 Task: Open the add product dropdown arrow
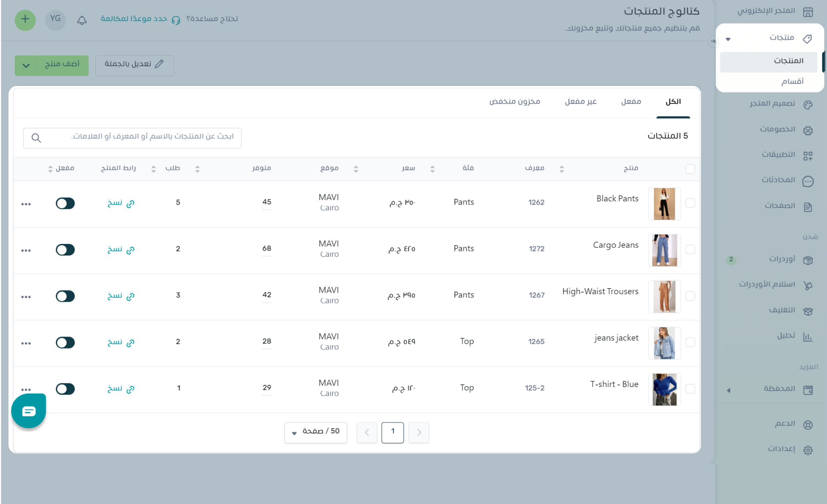pos(26,65)
